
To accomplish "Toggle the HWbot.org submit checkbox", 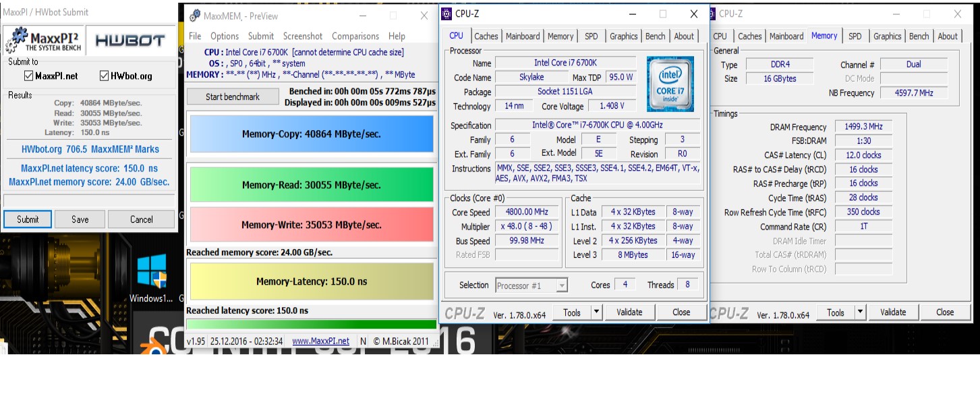I will [x=105, y=76].
